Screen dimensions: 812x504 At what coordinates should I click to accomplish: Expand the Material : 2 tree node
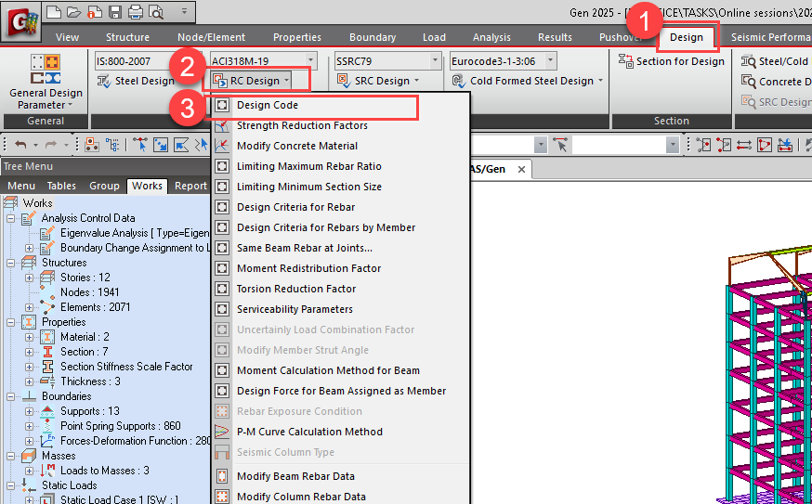click(x=29, y=337)
